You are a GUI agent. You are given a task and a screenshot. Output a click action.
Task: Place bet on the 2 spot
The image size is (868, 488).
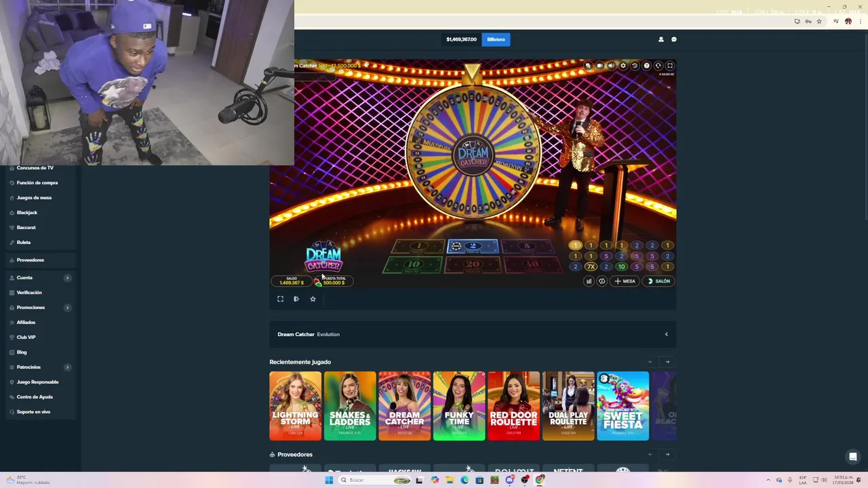click(473, 247)
